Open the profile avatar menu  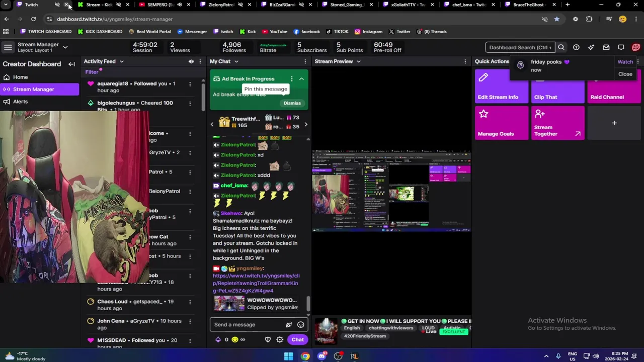pyautogui.click(x=636, y=47)
